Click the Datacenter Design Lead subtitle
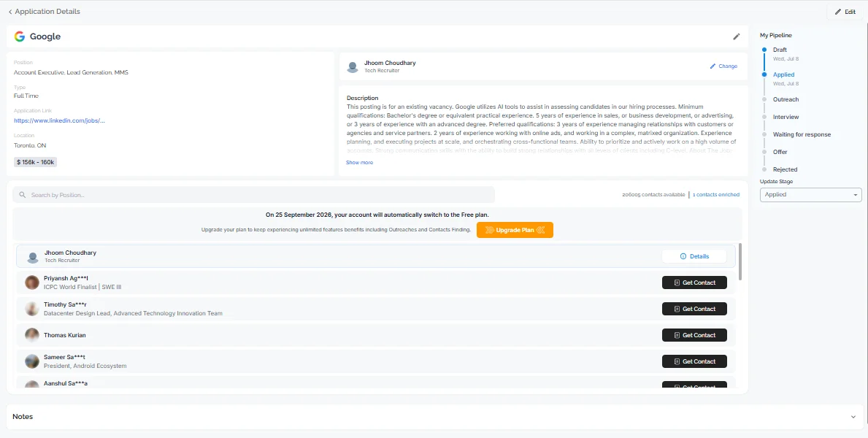Screen dimensions: 868x438 click(133, 313)
